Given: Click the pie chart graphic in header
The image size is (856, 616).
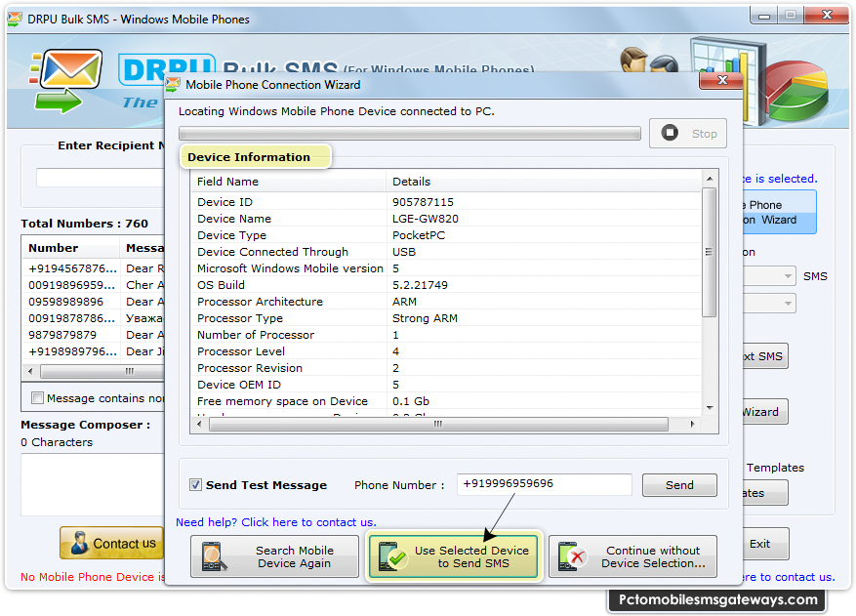Looking at the screenshot, I should tap(795, 90).
